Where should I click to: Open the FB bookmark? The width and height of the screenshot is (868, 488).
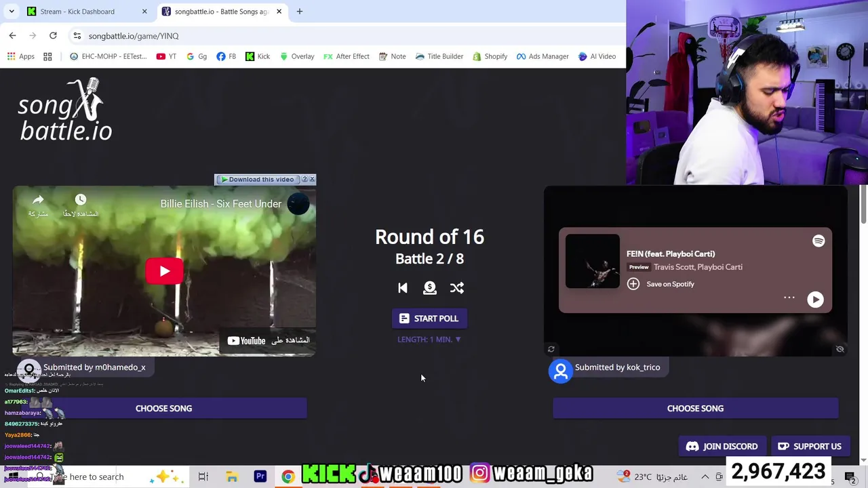tap(226, 56)
